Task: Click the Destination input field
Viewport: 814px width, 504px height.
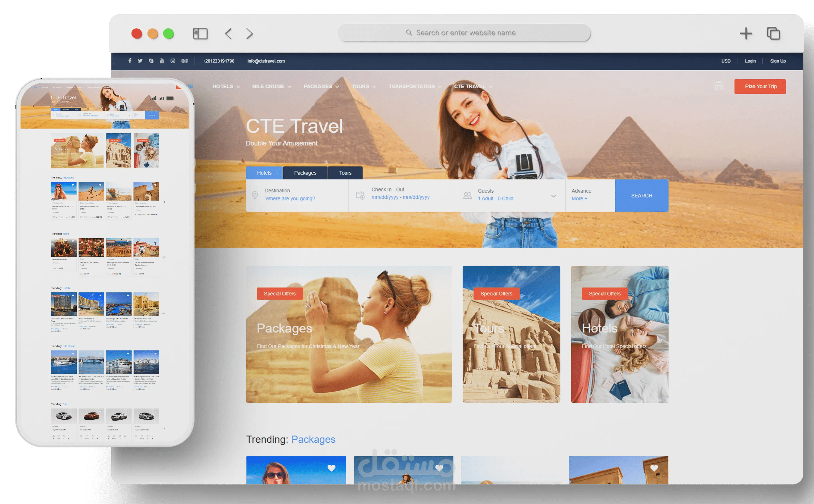Action: click(290, 199)
